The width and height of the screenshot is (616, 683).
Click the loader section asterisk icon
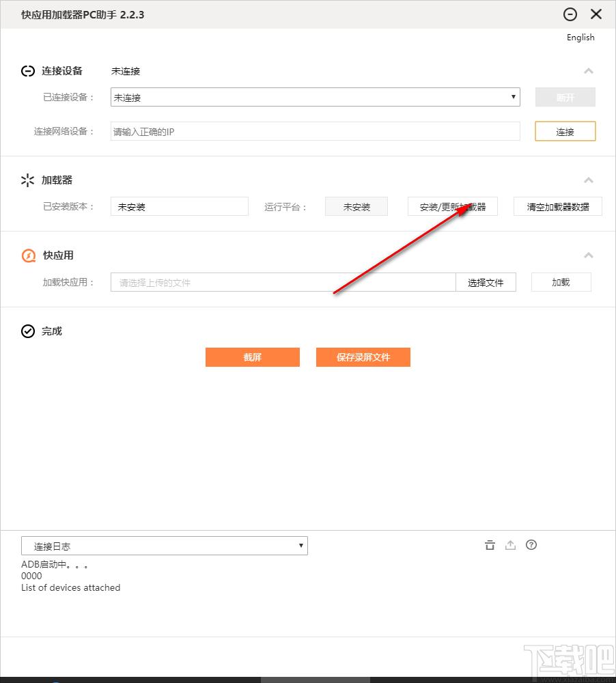point(27,180)
